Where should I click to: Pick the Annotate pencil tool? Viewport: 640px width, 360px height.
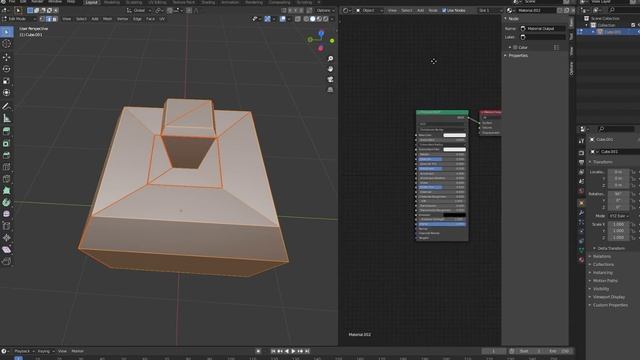coord(7,106)
